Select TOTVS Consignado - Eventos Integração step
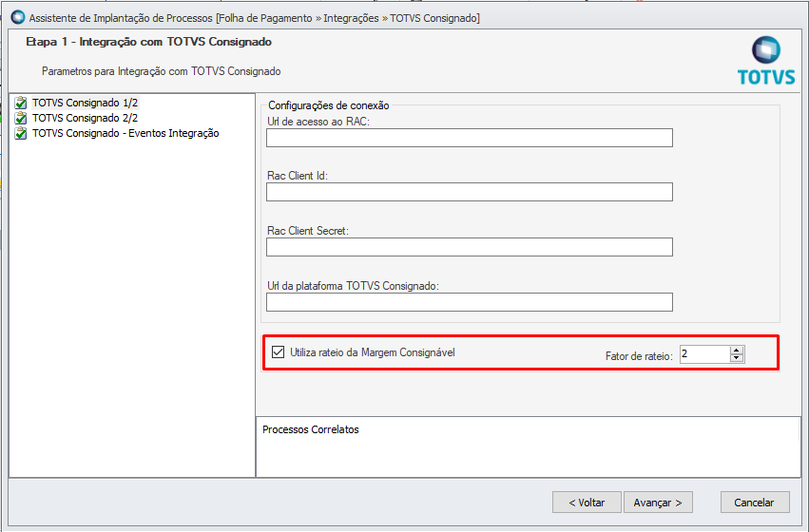The height and width of the screenshot is (532, 809). (x=125, y=134)
